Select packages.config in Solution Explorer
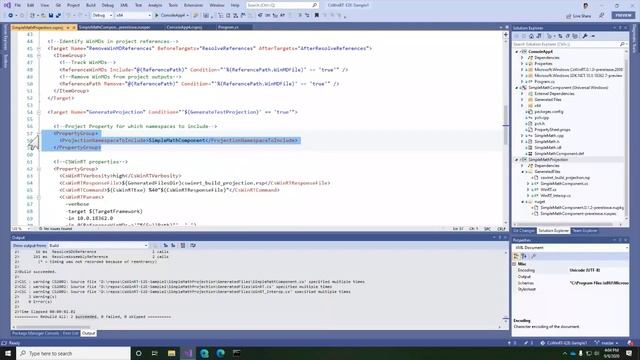The image size is (640, 360). pos(549,111)
